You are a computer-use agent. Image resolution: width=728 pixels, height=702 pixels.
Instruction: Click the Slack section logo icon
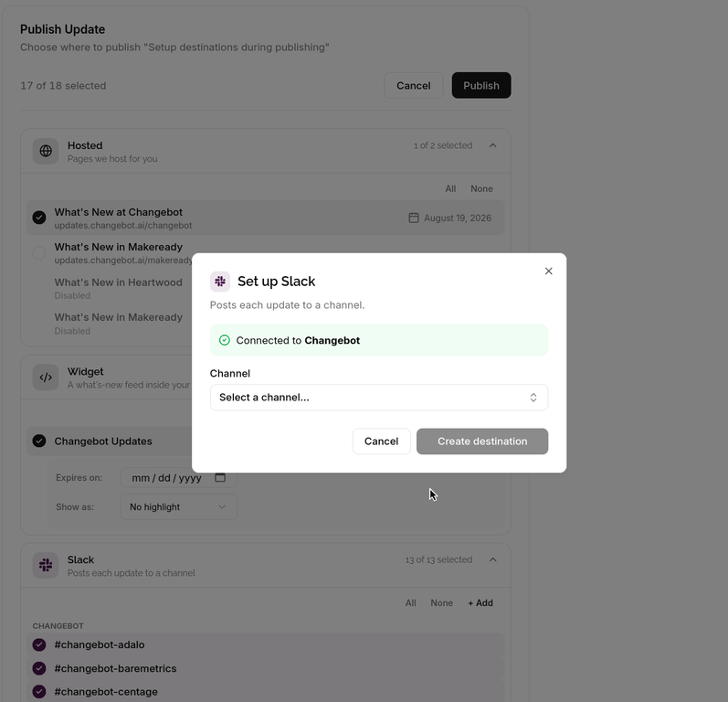(46, 566)
